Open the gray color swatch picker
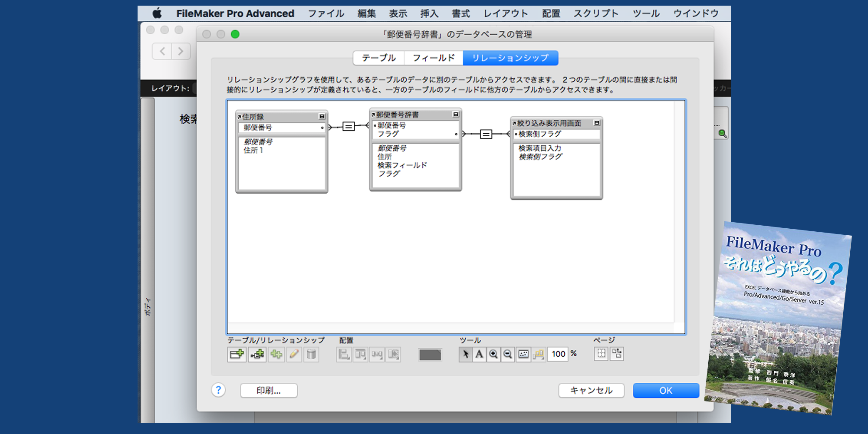868x434 pixels. [430, 355]
